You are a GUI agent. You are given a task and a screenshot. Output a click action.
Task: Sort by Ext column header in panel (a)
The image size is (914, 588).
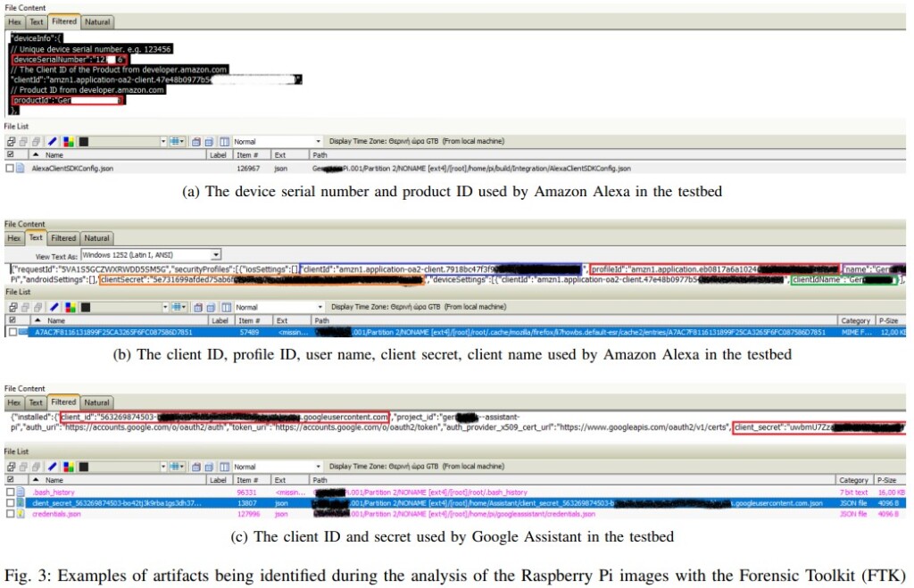pos(290,155)
